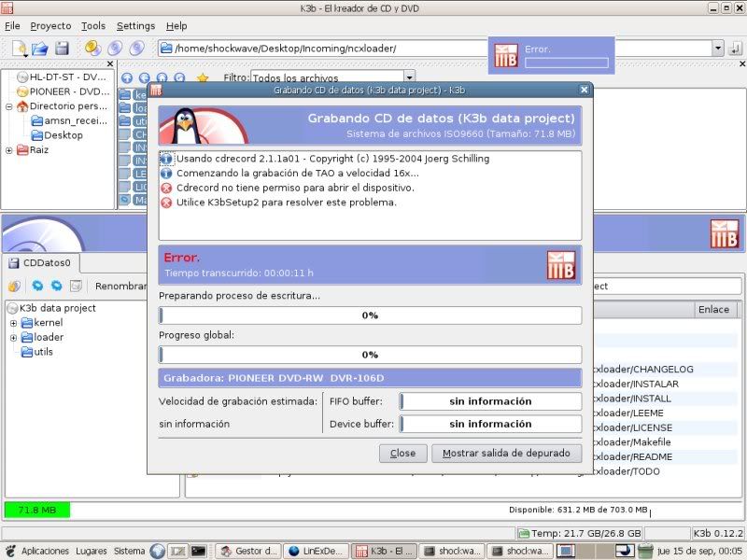Select the Desktop folder in tree
This screenshot has height=560, width=747.
tap(57, 135)
